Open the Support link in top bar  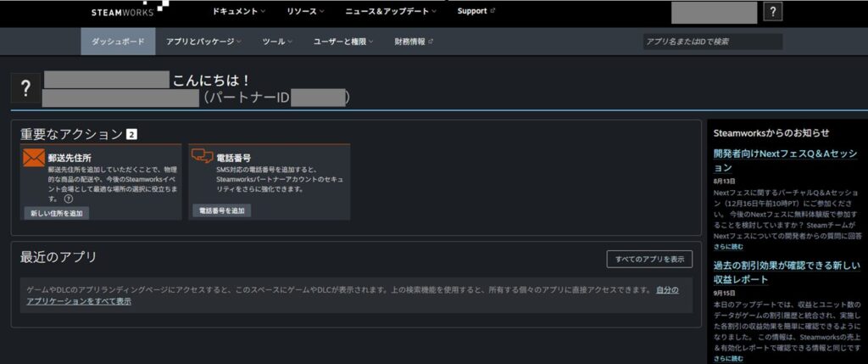476,12
